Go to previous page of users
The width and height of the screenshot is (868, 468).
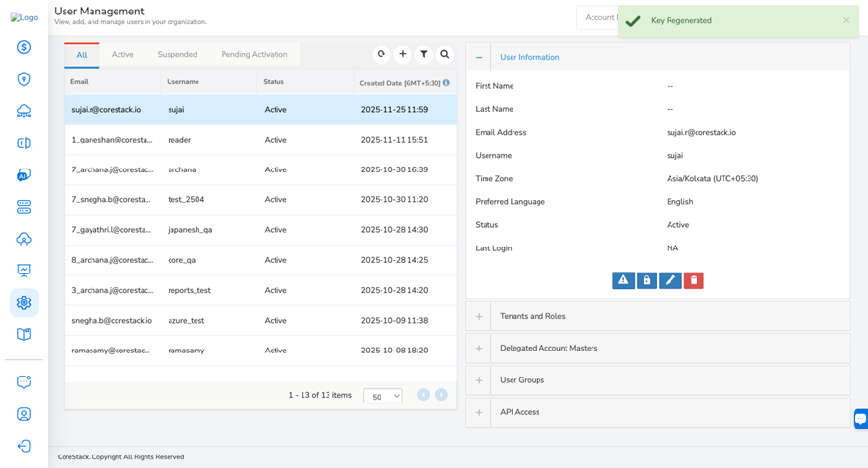point(424,395)
